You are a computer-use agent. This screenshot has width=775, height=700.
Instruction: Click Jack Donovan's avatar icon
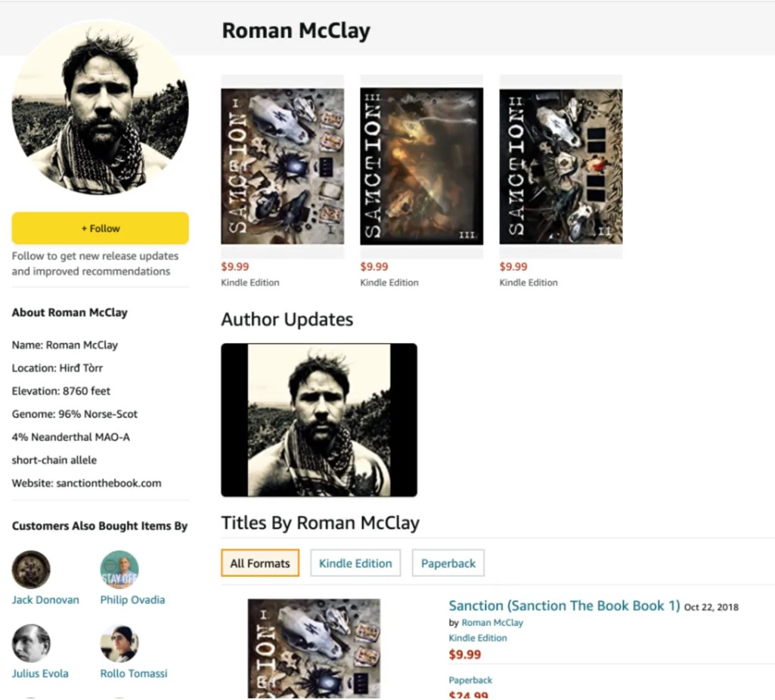31,569
